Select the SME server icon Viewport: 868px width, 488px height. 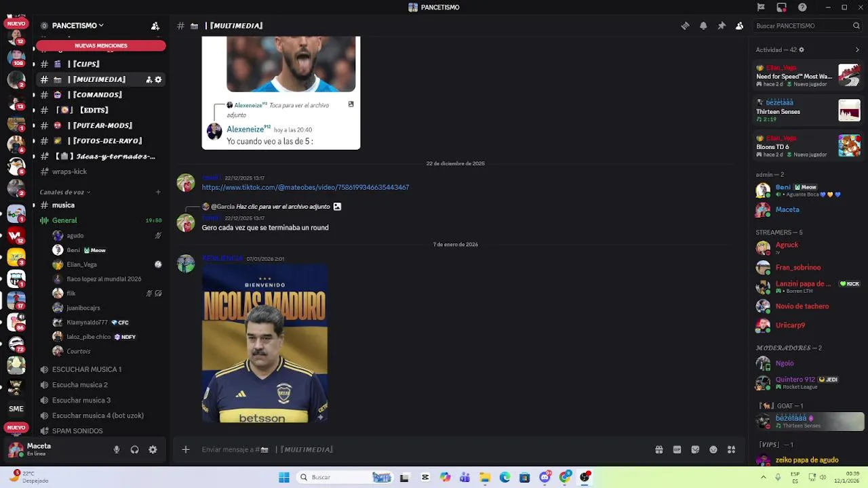click(x=16, y=409)
